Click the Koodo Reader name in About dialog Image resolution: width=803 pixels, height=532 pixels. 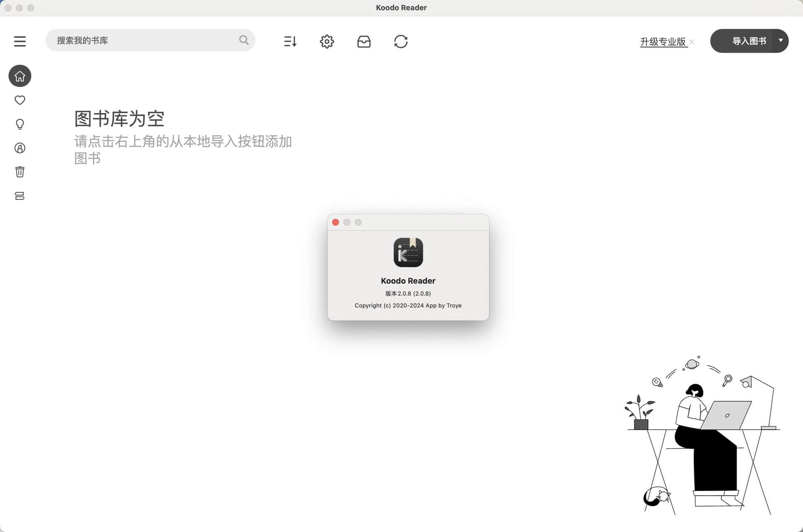pos(408,281)
